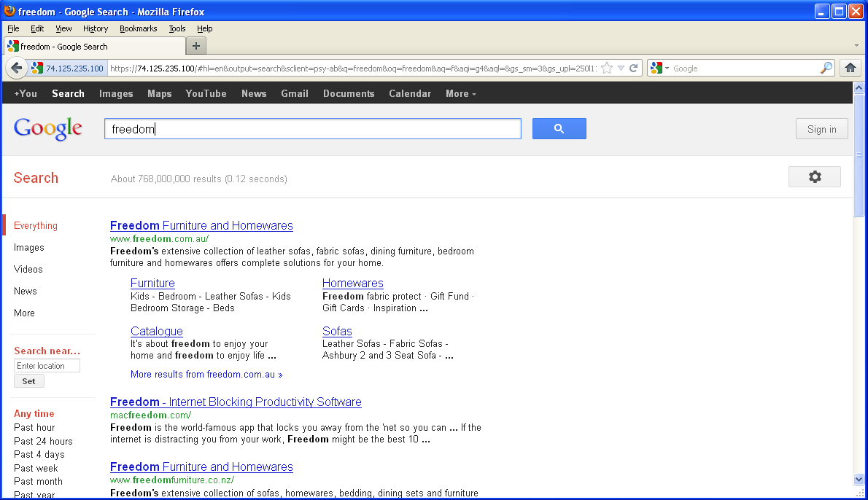Click the browser back arrow button
The height and width of the screenshot is (500, 868).
pos(17,69)
